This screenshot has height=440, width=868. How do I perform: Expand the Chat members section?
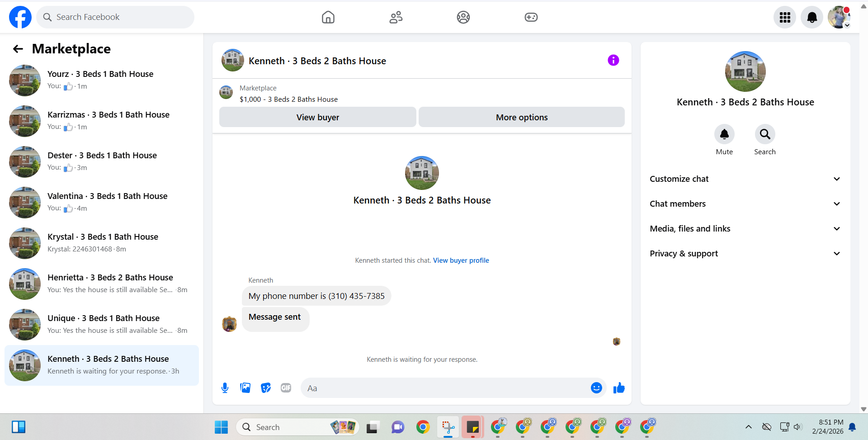pos(745,204)
